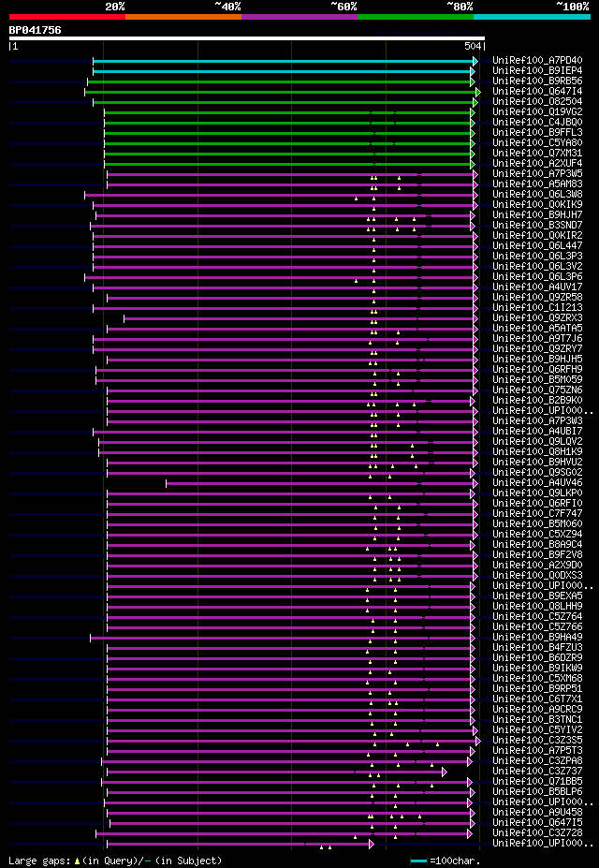Select the UniRef100_B3TNC1 label

[537, 720]
